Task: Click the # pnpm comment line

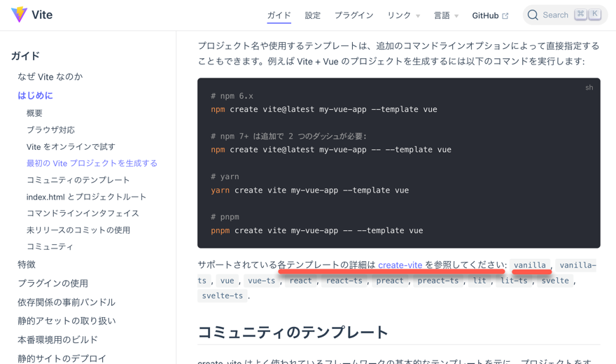Action: 225,217
